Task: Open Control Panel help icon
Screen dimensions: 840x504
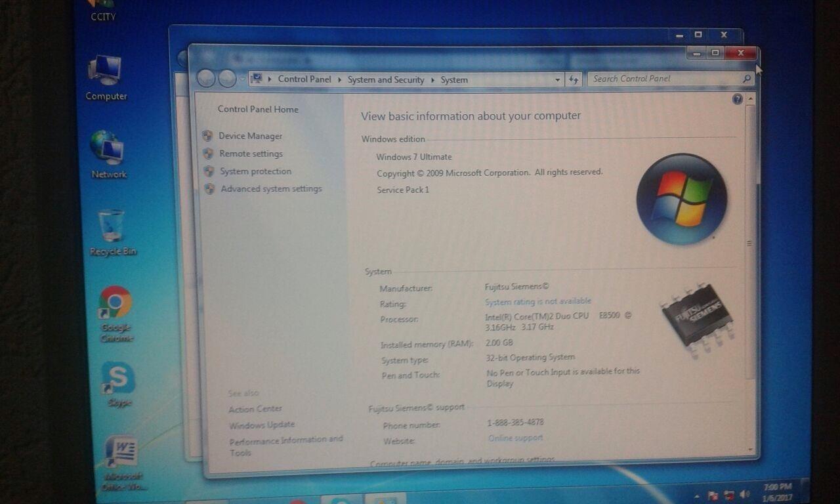Action: click(x=737, y=99)
